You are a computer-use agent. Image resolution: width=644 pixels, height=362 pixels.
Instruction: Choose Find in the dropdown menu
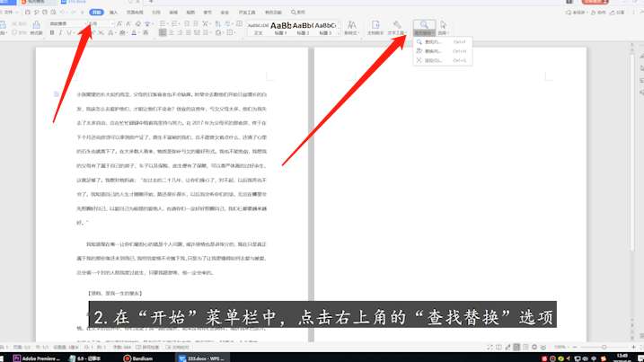[x=433, y=42]
